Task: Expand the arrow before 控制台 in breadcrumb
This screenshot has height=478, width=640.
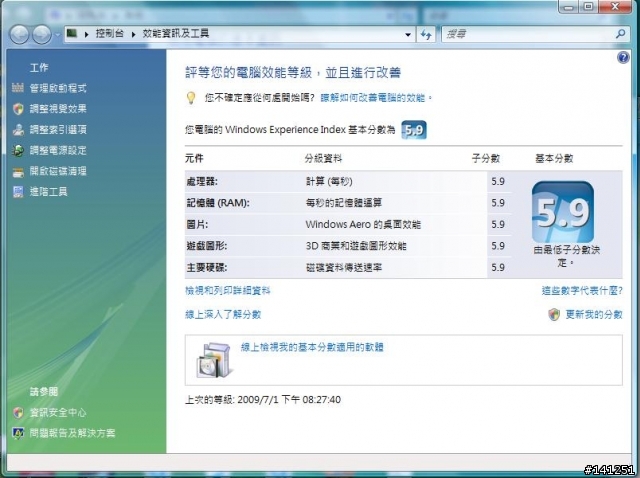Action: pos(87,34)
